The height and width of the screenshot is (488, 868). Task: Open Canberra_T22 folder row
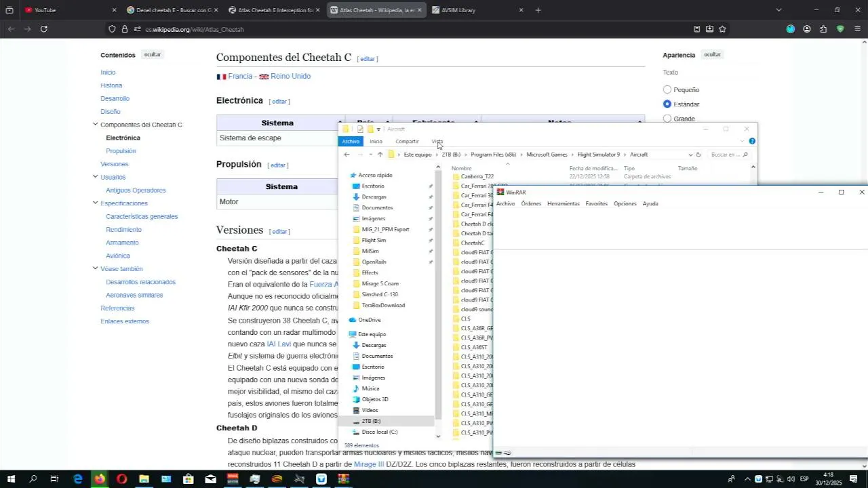click(477, 176)
